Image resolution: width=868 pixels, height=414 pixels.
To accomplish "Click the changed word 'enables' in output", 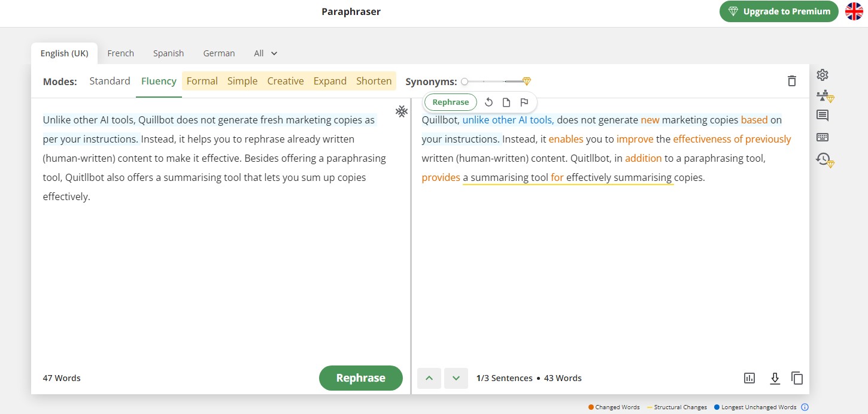I will 566,139.
